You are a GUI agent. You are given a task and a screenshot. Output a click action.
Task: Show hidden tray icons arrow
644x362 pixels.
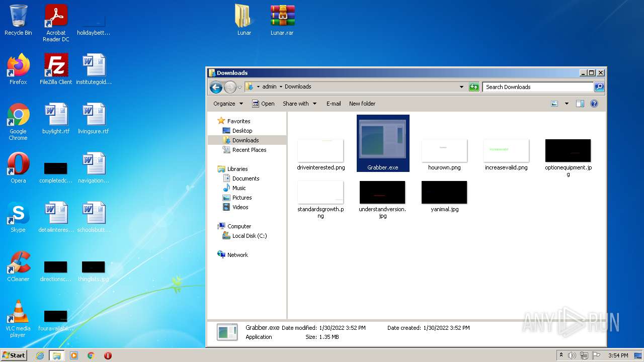[x=561, y=355]
